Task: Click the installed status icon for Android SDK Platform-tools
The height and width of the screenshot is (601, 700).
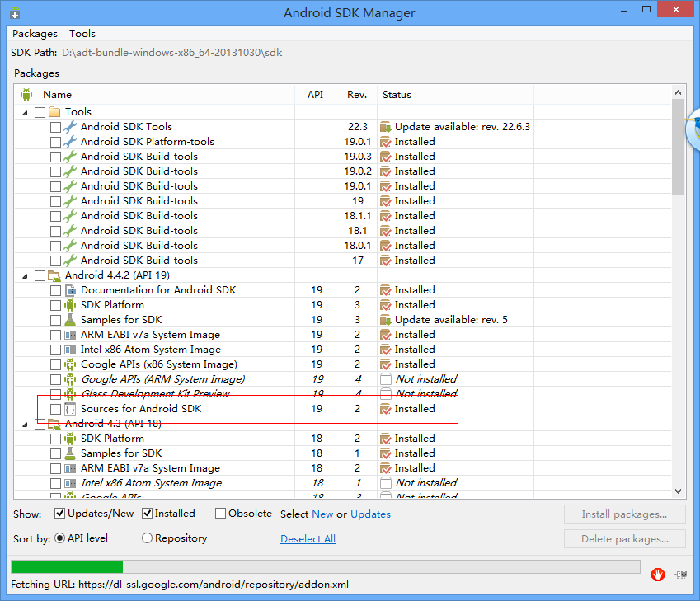Action: click(386, 142)
